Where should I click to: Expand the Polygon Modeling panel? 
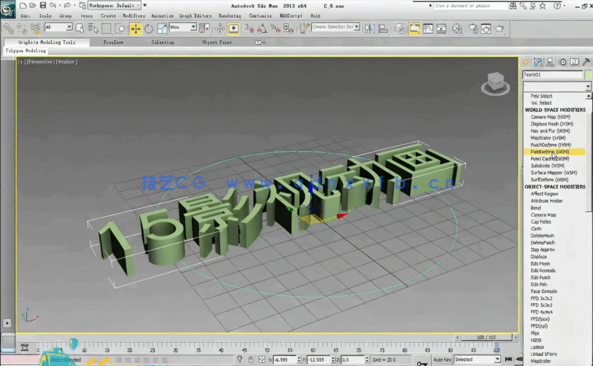click(x=26, y=51)
